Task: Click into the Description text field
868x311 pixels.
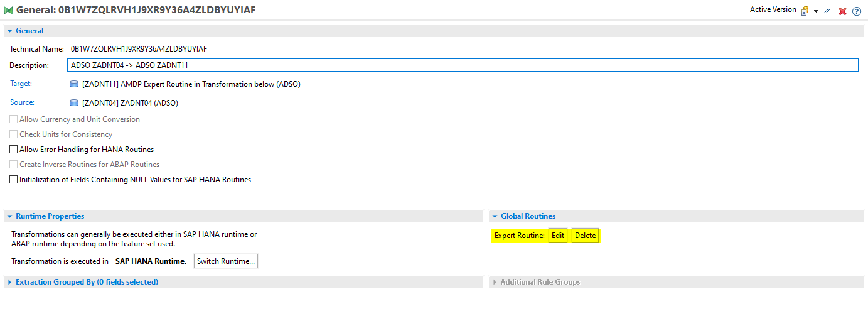Action: point(462,65)
